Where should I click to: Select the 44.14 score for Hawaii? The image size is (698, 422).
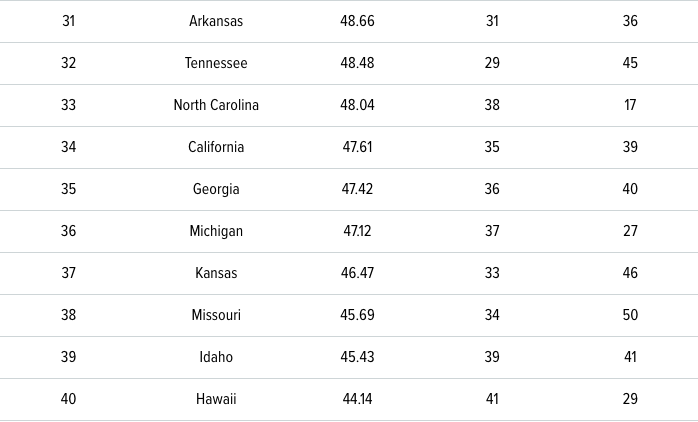click(x=357, y=399)
